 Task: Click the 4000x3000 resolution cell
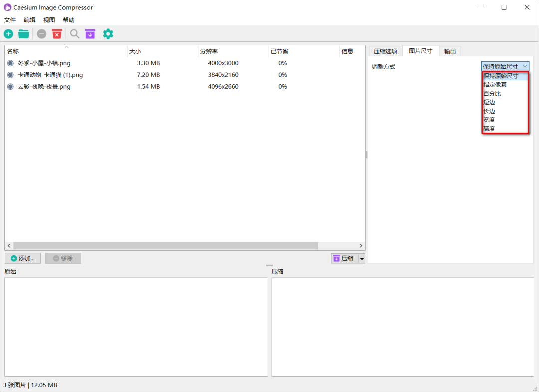(x=223, y=63)
